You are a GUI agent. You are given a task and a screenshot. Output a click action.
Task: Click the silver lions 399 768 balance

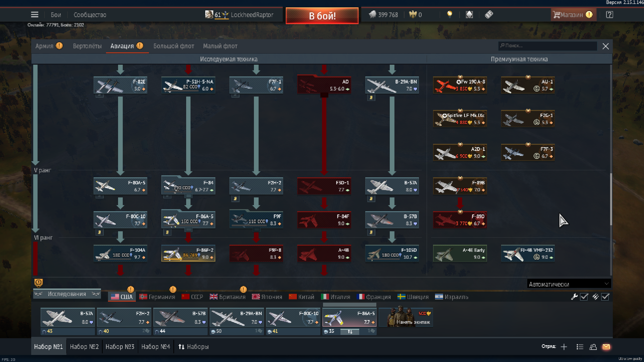[383, 15]
